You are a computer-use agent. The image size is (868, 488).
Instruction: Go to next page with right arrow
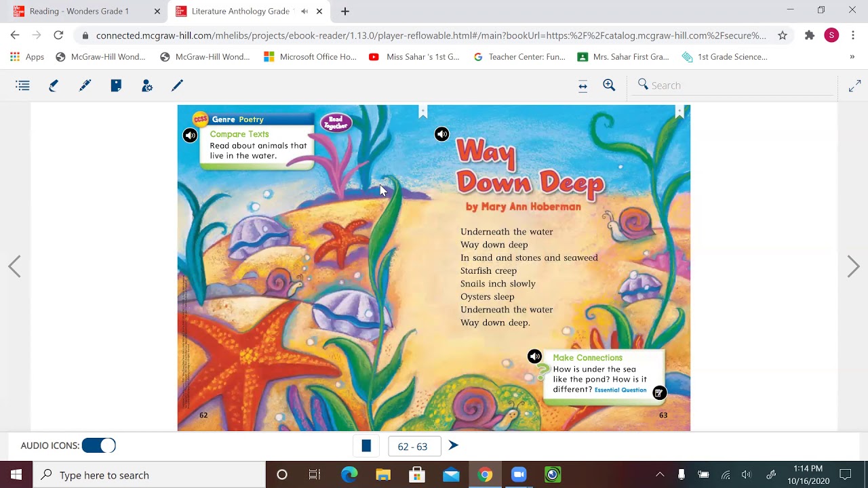point(853,266)
